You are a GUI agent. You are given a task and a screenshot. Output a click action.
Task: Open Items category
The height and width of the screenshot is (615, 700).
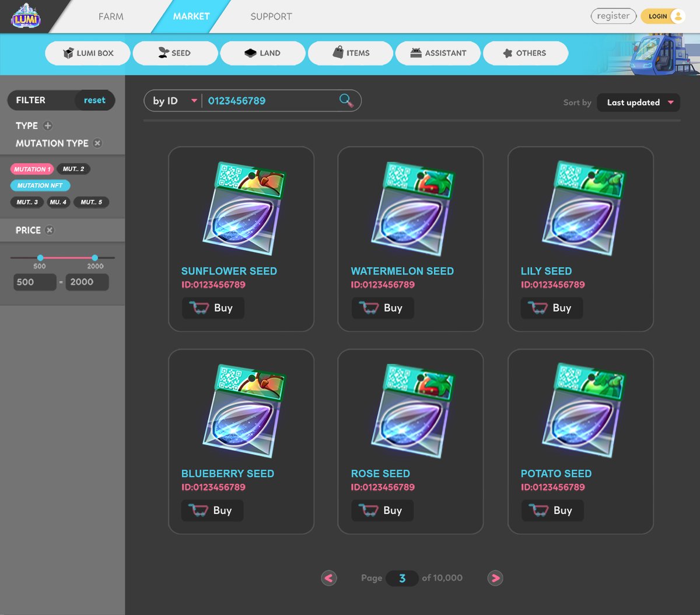[x=351, y=53]
